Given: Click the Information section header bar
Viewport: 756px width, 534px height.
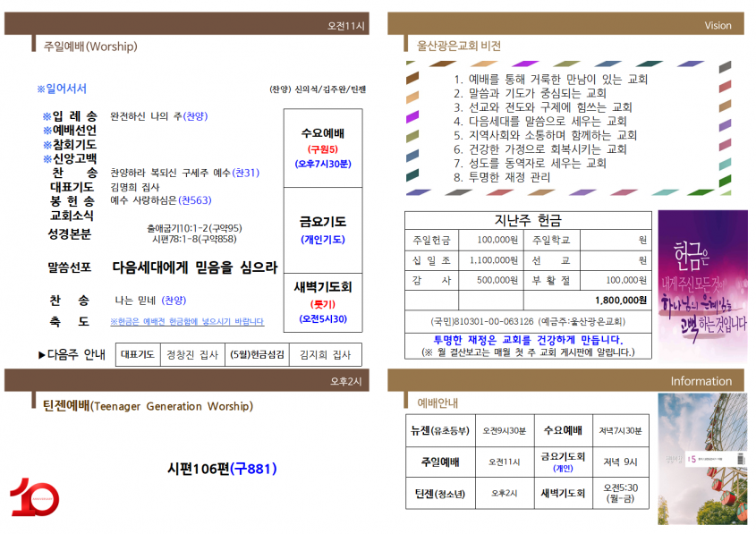Looking at the screenshot, I should tap(565, 380).
